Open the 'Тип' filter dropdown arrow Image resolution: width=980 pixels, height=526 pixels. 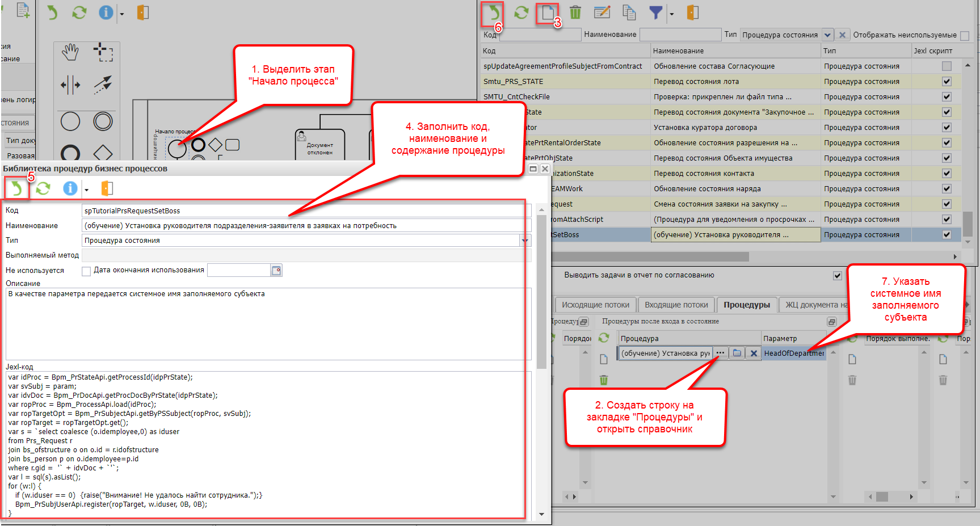tap(827, 35)
